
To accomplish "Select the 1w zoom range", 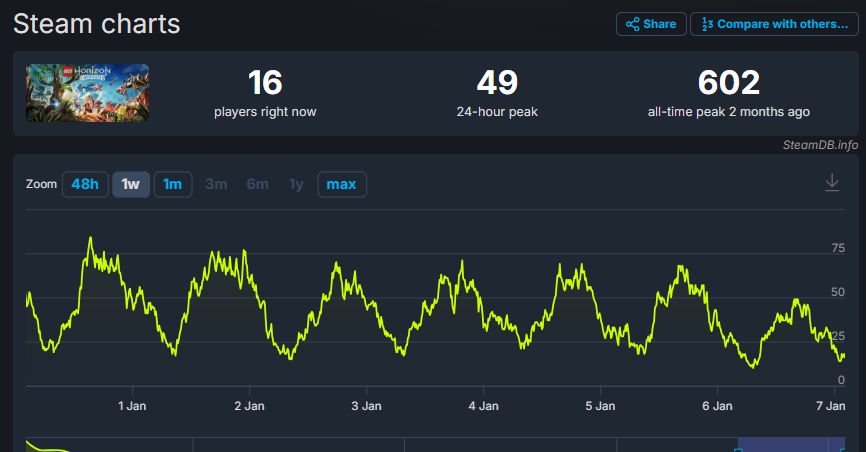I will 131,184.
